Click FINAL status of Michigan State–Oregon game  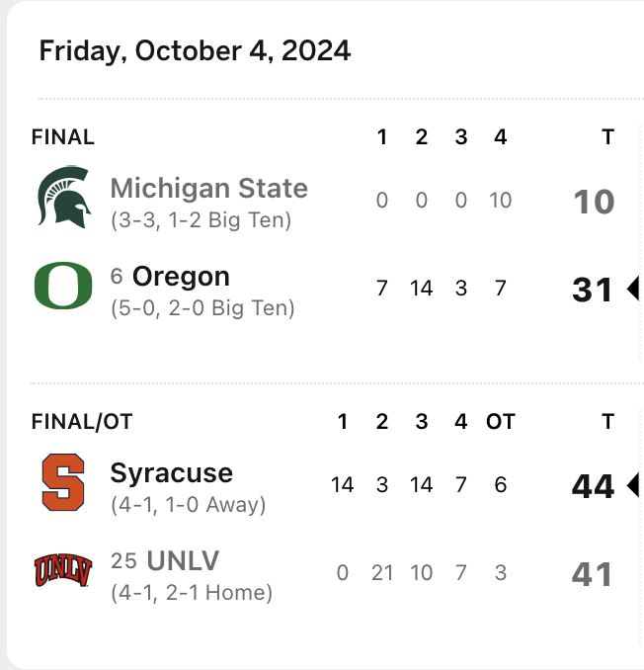[x=63, y=137]
